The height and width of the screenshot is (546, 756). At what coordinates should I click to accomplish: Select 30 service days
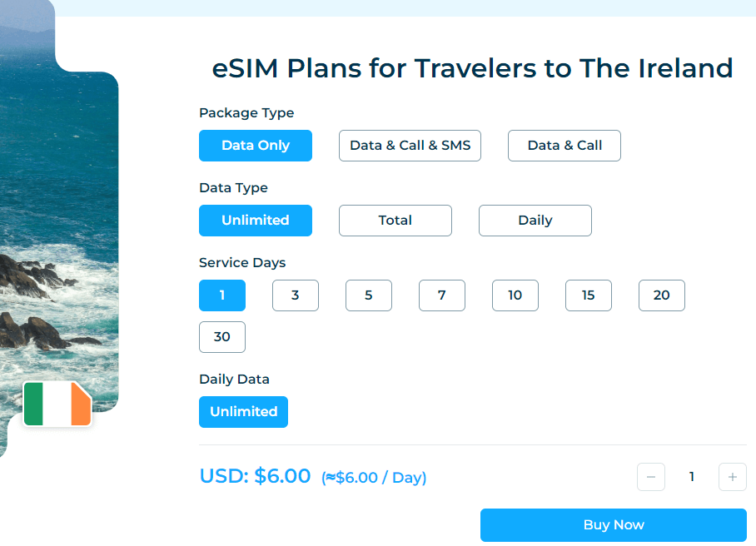(x=222, y=337)
